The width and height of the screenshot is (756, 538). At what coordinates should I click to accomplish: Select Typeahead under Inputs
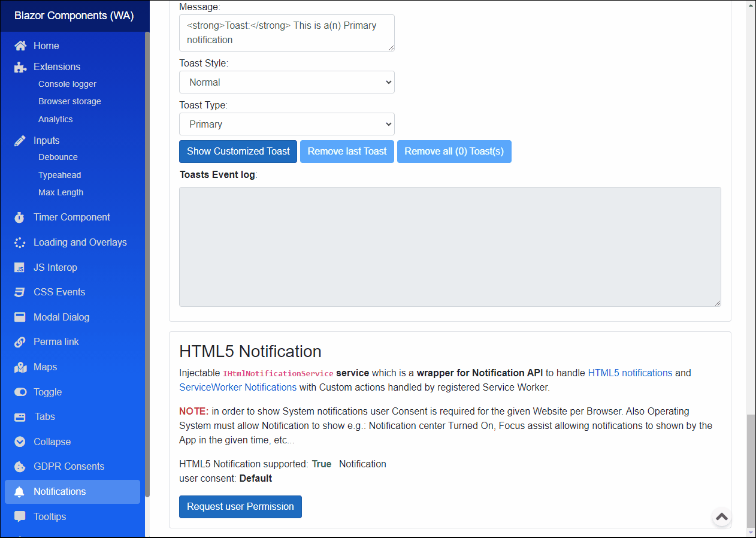59,174
